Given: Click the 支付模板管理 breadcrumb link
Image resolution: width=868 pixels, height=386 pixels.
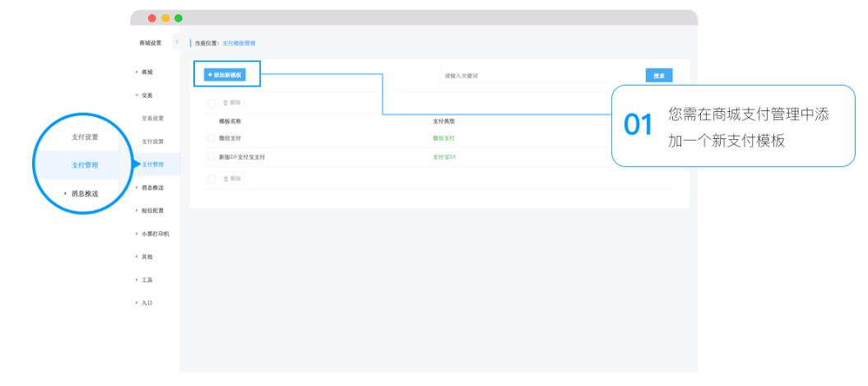Looking at the screenshot, I should 239,43.
